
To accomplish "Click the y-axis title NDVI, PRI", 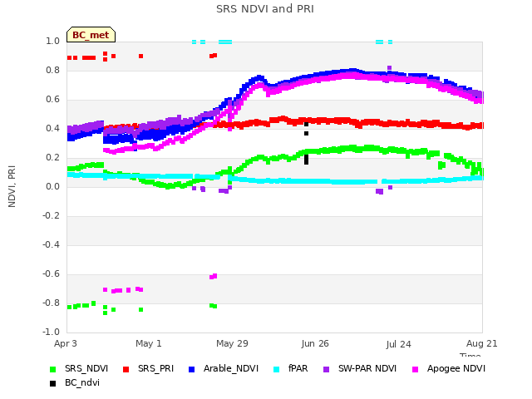I will 12,186.
